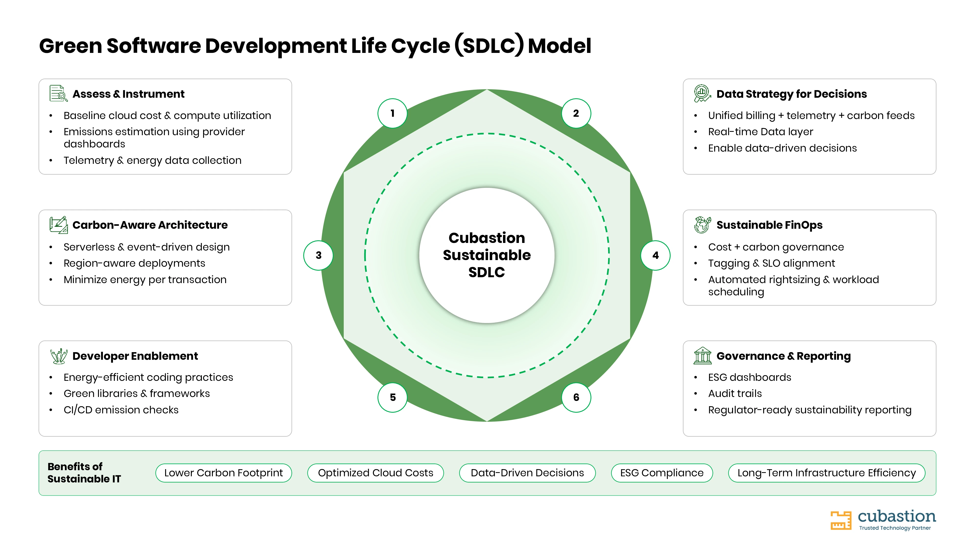Click the Lower Carbon Footprint pill
This screenshot has height=551, width=980.
[224, 473]
